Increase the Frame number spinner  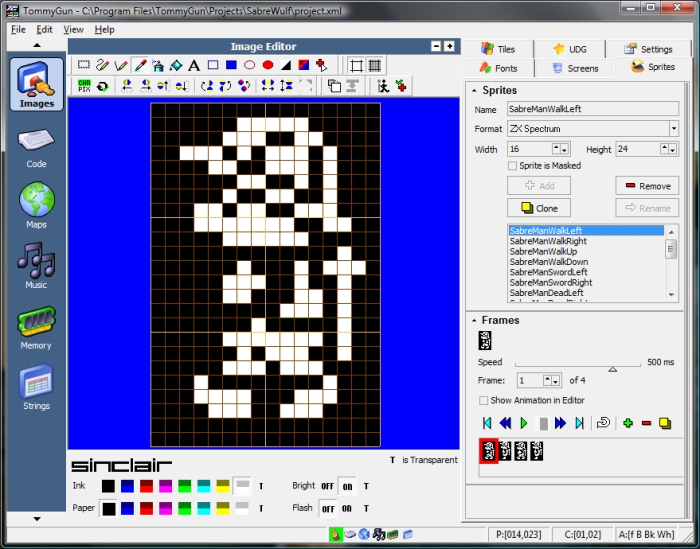[x=547, y=378]
